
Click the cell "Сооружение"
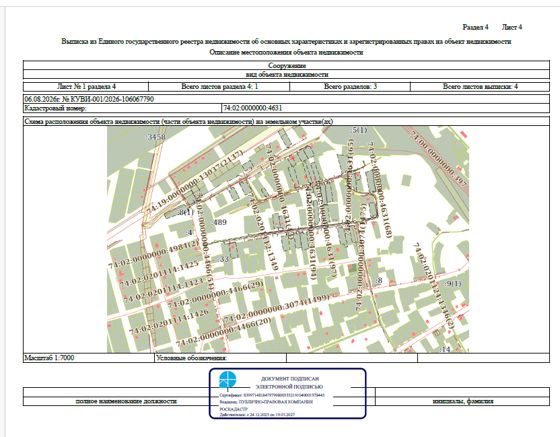pyautogui.click(x=287, y=65)
